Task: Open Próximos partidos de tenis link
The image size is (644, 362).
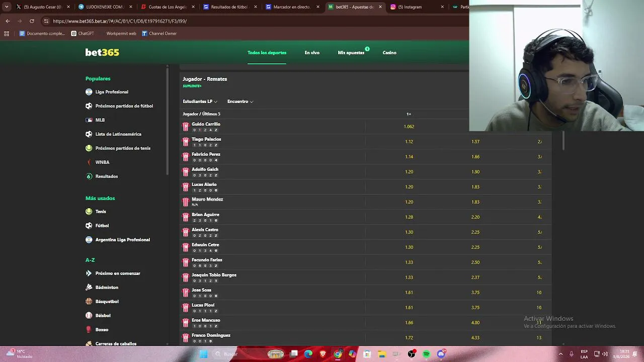Action: point(123,148)
